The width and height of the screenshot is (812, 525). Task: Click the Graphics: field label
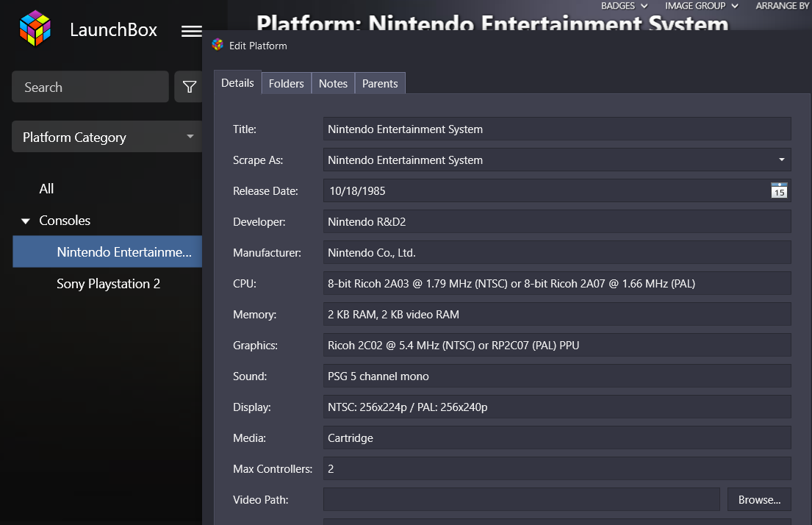pyautogui.click(x=255, y=345)
